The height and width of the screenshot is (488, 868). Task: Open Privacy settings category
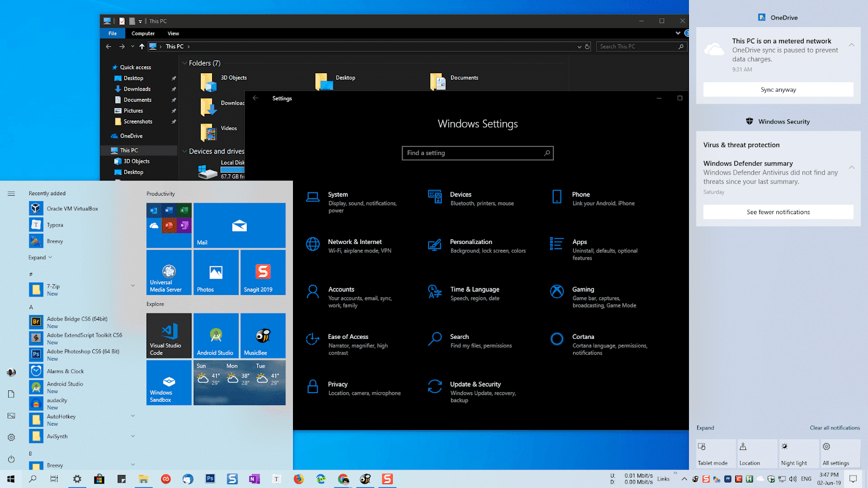(355, 388)
